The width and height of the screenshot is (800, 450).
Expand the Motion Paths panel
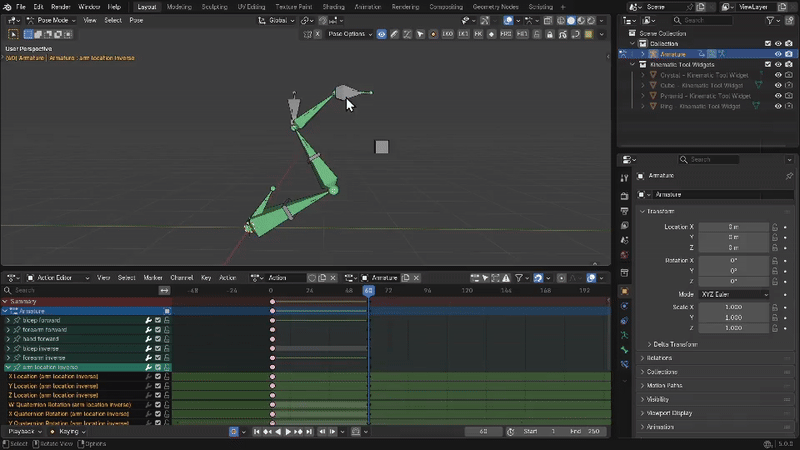pyautogui.click(x=663, y=385)
